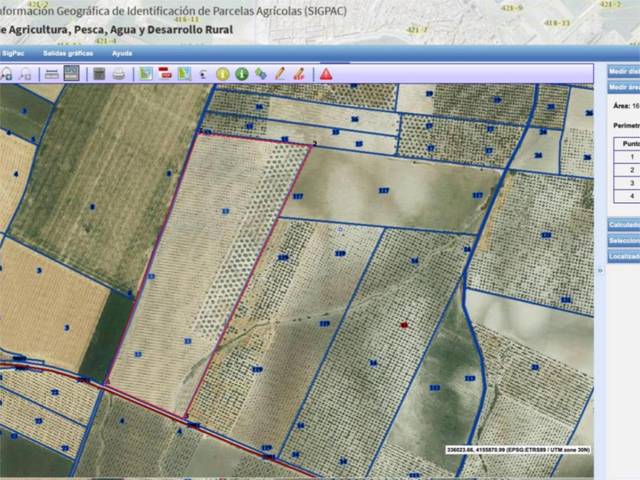The image size is (640, 480).
Task: Click the red warning triangle icon
Action: [x=326, y=73]
